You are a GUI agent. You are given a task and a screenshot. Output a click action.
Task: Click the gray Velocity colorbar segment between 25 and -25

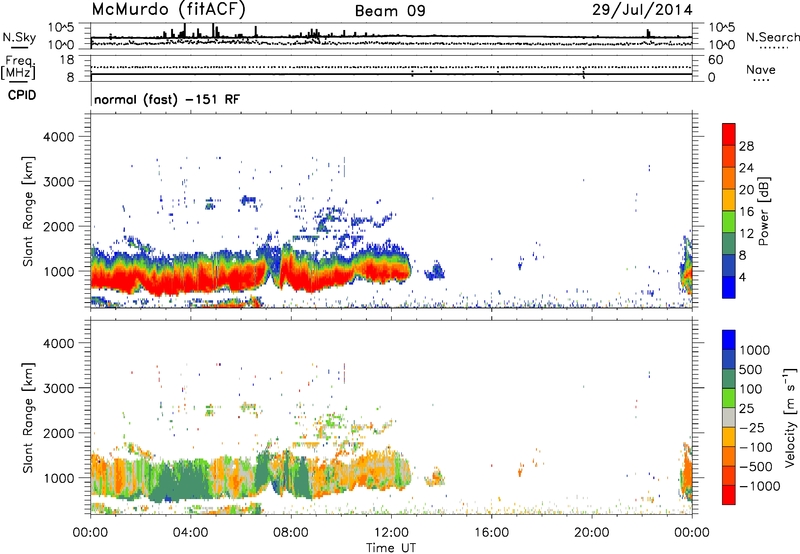point(729,418)
